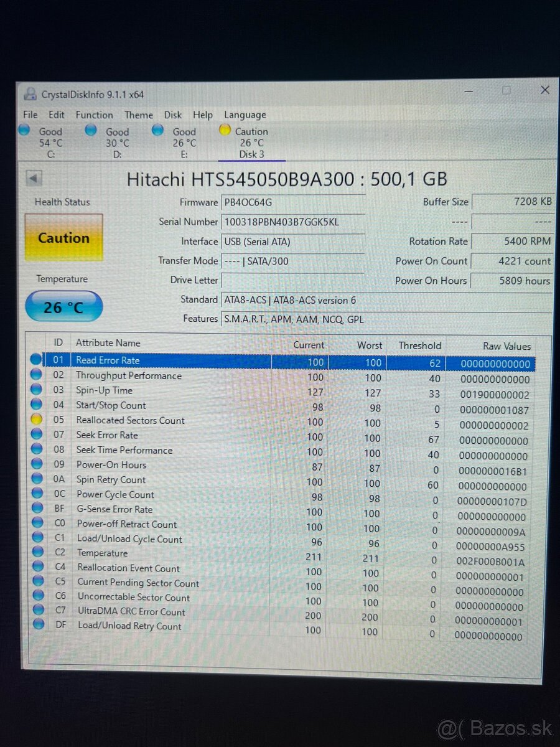Click the yellow status icon beside Reallocated Sectors Count
This screenshot has width=560, height=747.
(36, 419)
